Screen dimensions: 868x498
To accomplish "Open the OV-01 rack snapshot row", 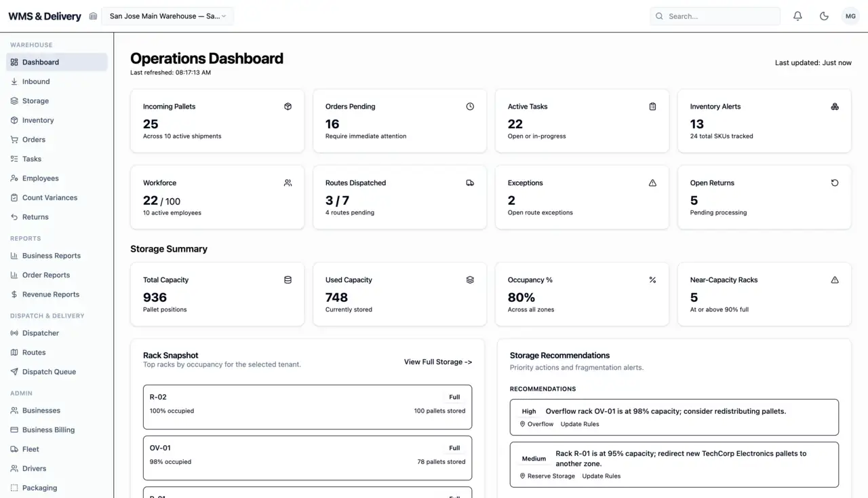I will [307, 458].
